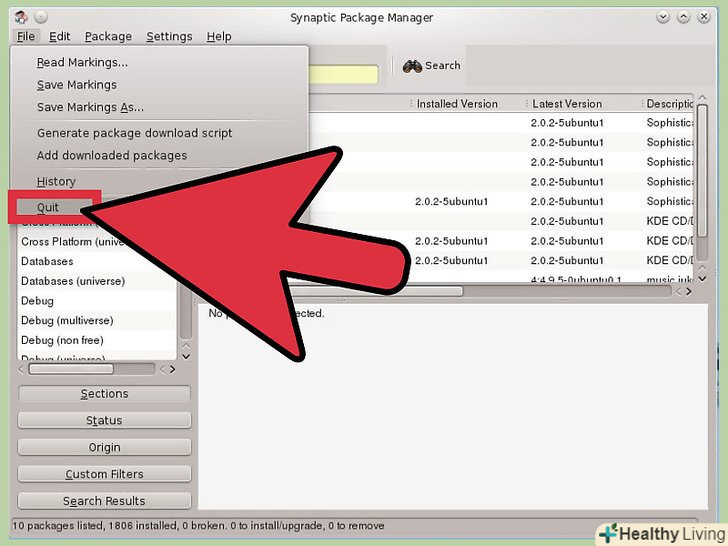Show the Status filter list
Screen dimensions: 728x546
(x=104, y=421)
